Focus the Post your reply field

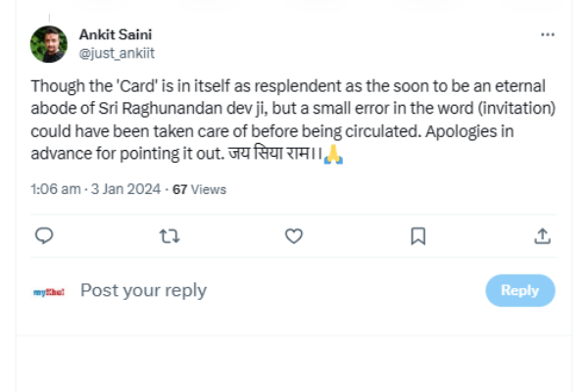265,290
